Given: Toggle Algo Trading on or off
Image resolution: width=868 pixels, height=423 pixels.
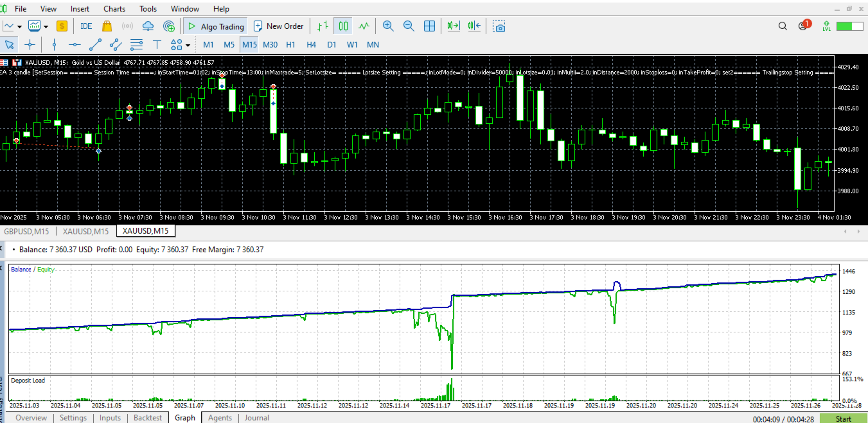Looking at the screenshot, I should coord(215,26).
